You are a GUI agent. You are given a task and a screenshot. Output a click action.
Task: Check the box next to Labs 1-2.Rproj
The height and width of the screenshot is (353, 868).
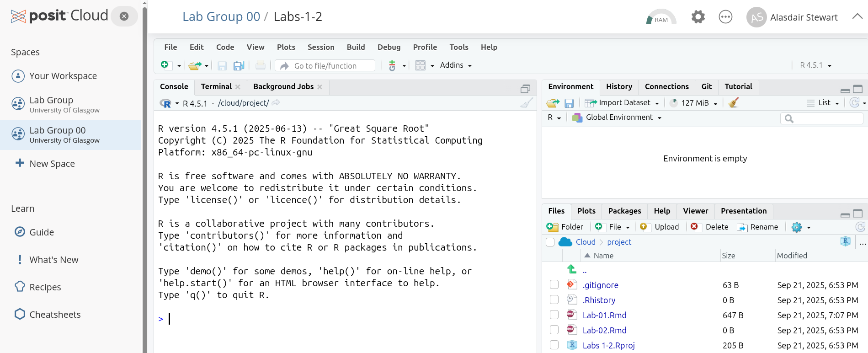tap(554, 345)
